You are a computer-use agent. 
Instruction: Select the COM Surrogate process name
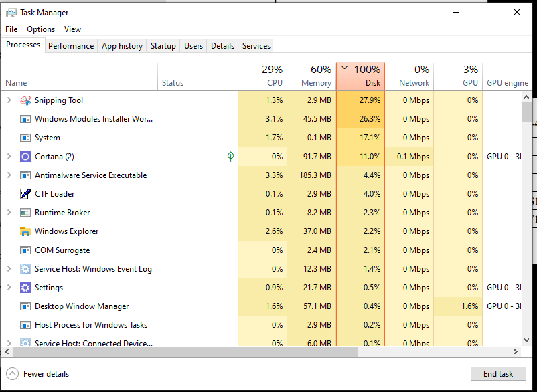(62, 250)
